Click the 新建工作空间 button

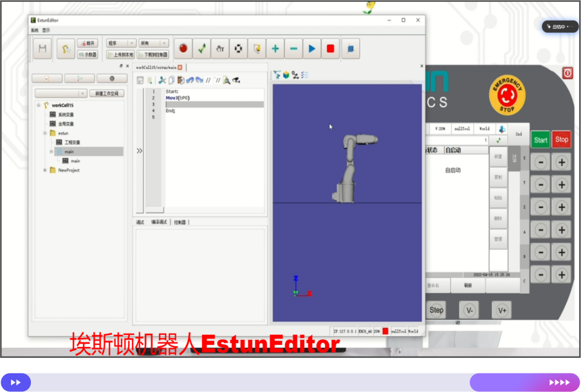click(x=107, y=93)
